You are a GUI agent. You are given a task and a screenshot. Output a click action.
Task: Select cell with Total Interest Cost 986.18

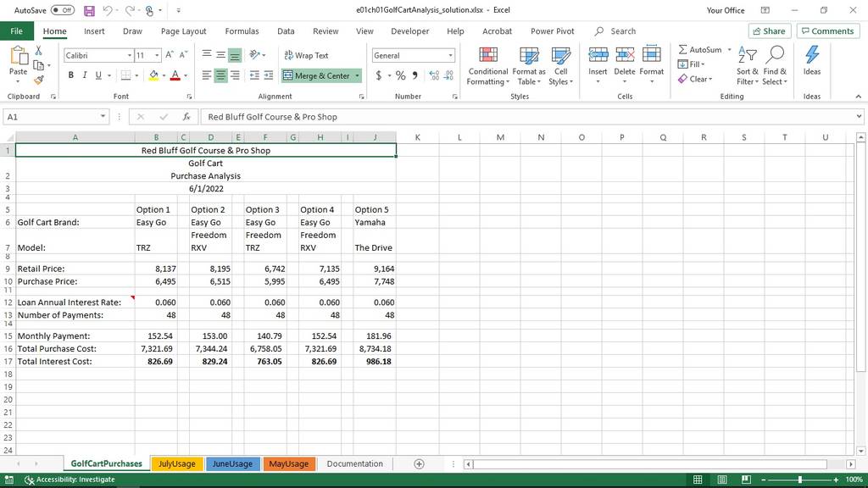[375, 361]
